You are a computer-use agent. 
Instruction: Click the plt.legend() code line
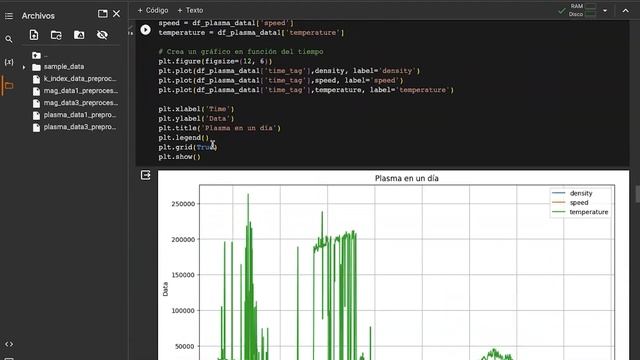(x=184, y=138)
